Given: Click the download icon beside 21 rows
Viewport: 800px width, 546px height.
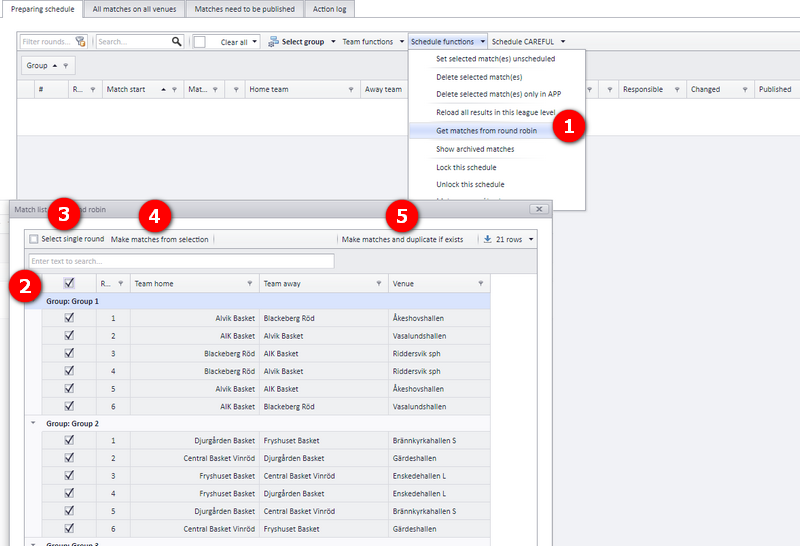Looking at the screenshot, I should tap(488, 239).
